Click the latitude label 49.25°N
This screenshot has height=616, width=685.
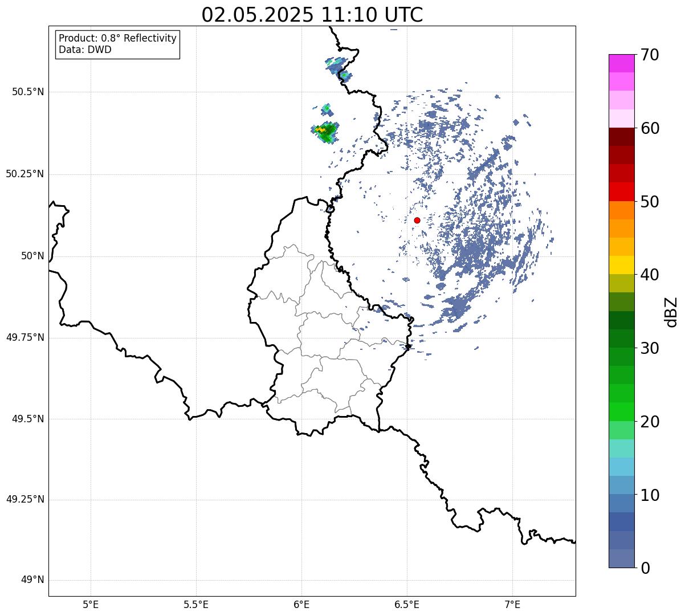point(25,500)
